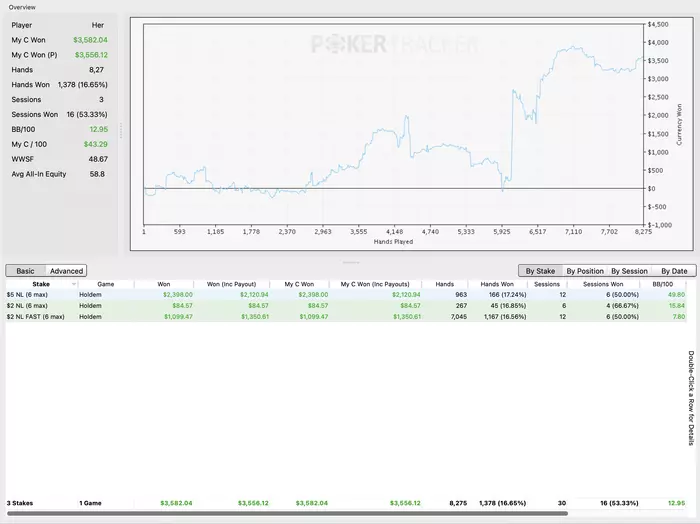Select the By Position view
This screenshot has height=524, width=700.
click(585, 271)
